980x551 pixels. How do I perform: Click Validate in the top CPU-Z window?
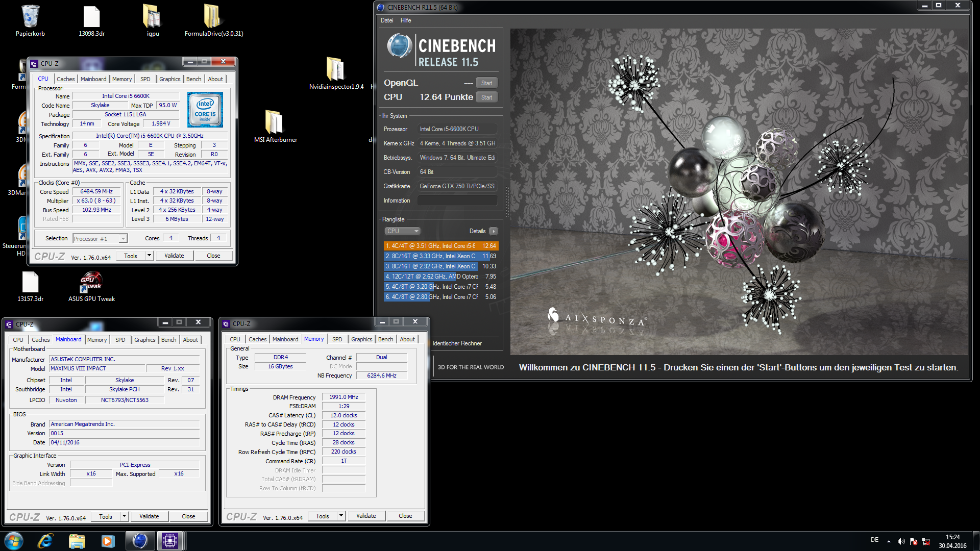point(174,256)
